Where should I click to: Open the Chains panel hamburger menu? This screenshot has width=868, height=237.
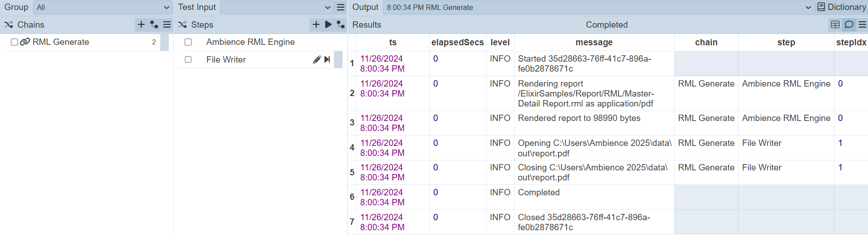click(x=167, y=24)
